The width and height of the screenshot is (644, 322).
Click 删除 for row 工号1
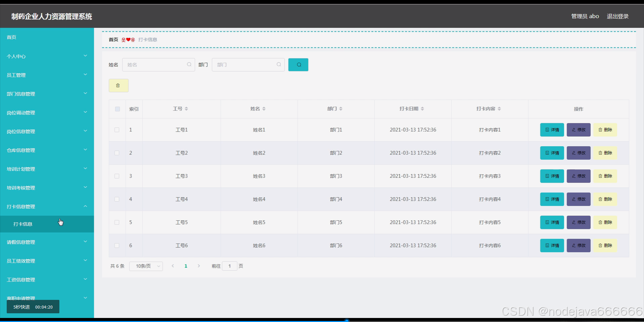[605, 130]
